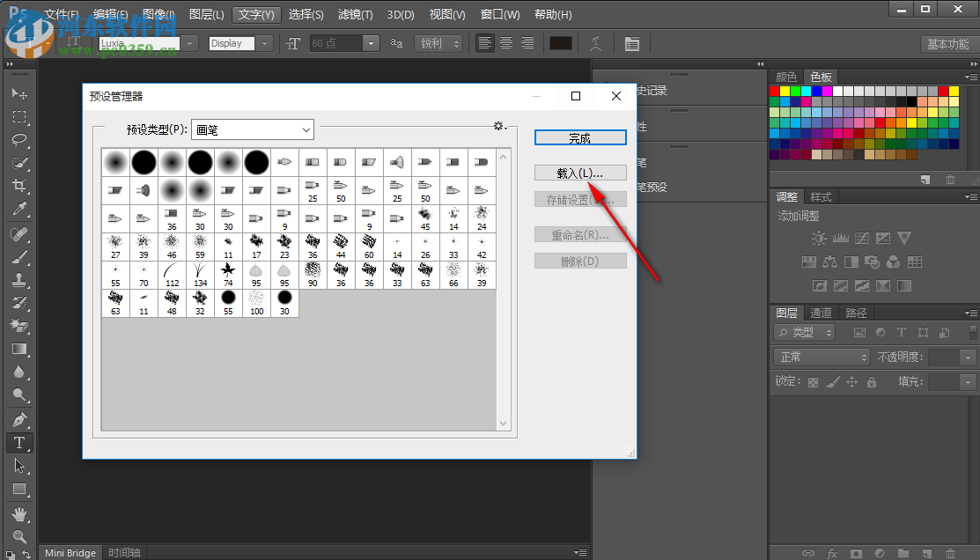
Task: Select the Eyedropper tool
Action: point(19,210)
